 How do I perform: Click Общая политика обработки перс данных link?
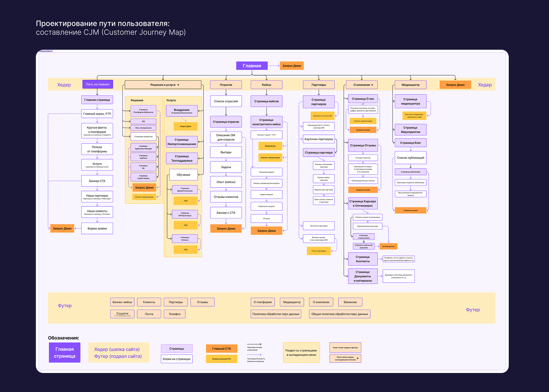(x=340, y=314)
